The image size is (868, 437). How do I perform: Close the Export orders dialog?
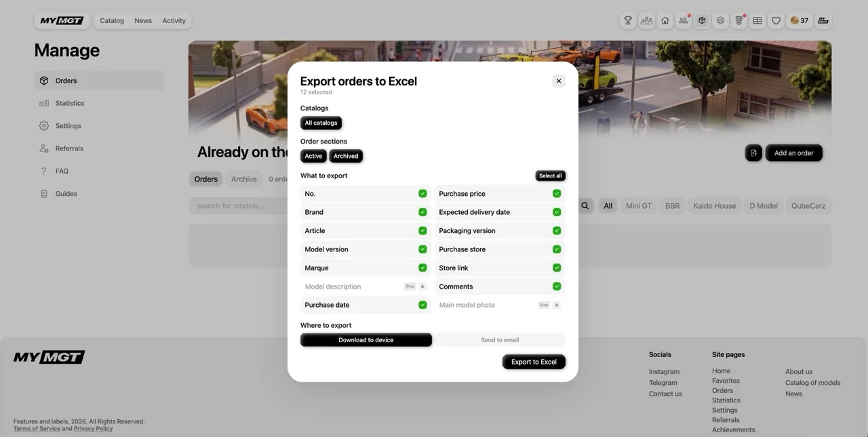pyautogui.click(x=559, y=81)
